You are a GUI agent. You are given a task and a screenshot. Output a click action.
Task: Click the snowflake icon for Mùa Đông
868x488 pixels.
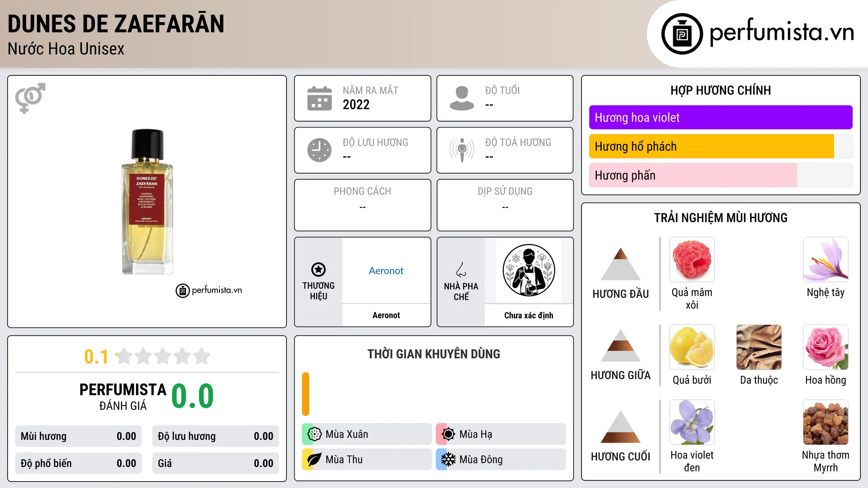point(448,460)
